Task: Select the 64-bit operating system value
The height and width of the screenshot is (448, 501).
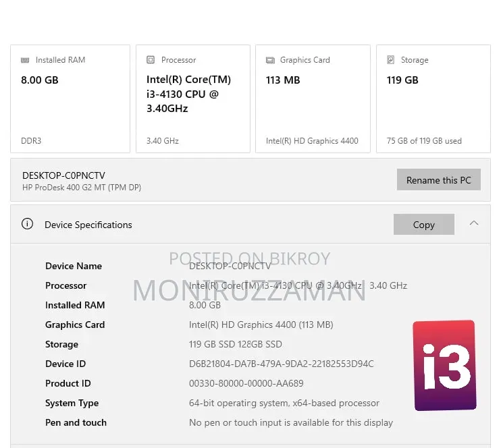Action: click(x=284, y=403)
